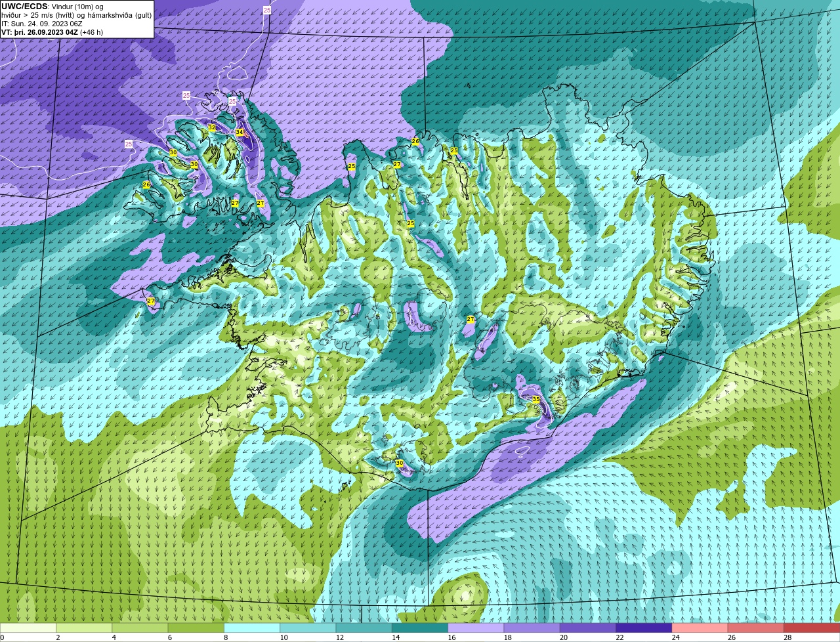
Task: Click the legend tick label 8
Action: click(x=226, y=637)
